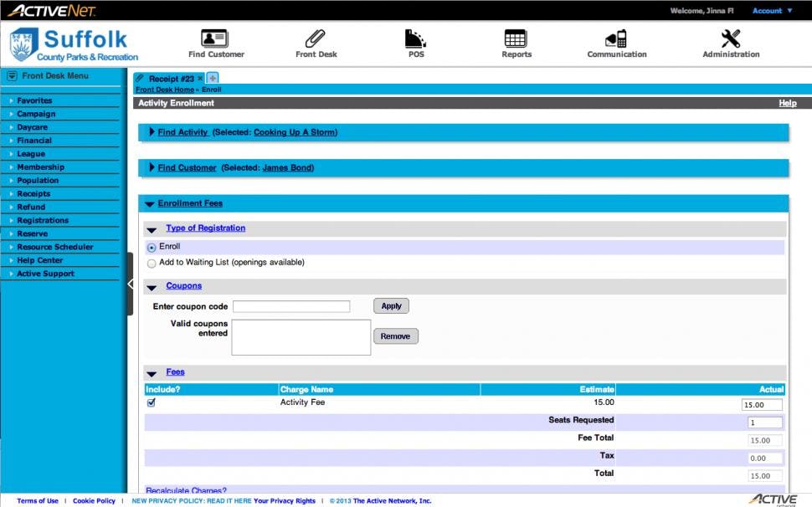Click inside the coupon code field
Screen dimensions: 812x507
coord(291,305)
